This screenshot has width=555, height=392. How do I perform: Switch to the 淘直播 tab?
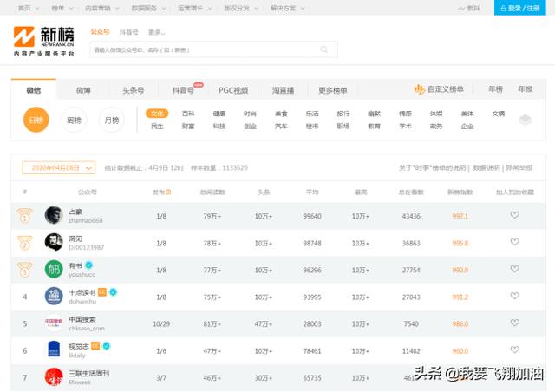284,90
